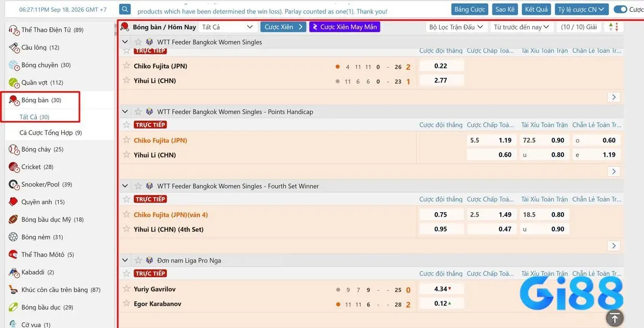Select the Khúc côn cầu trên băng icon

[14, 290]
